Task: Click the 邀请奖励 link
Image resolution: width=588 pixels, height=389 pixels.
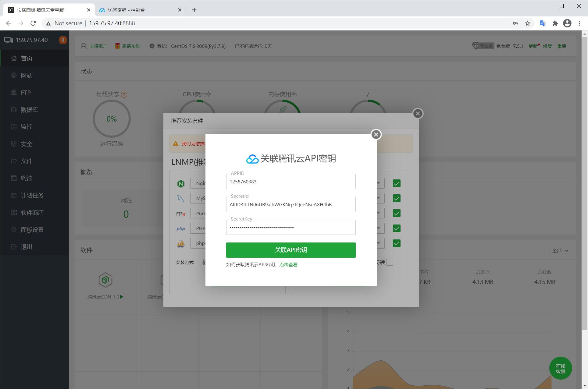Action: coord(131,46)
